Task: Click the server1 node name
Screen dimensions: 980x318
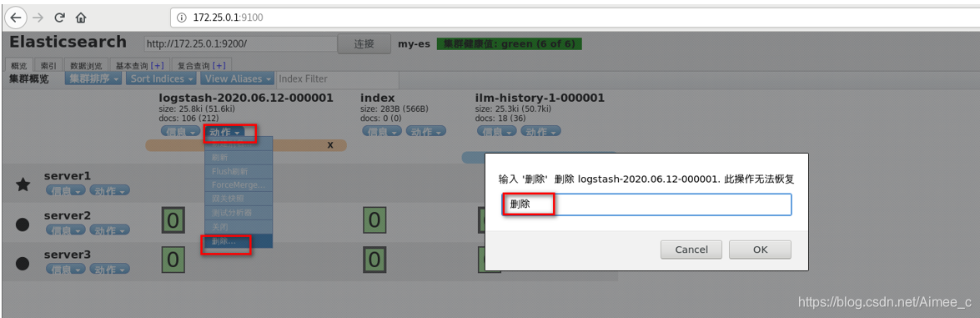Action: 68,176
